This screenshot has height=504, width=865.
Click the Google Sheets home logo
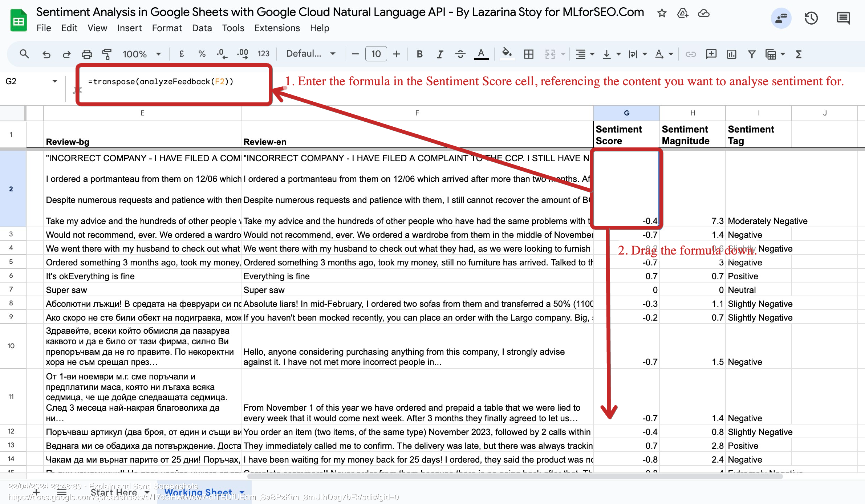[x=19, y=20]
